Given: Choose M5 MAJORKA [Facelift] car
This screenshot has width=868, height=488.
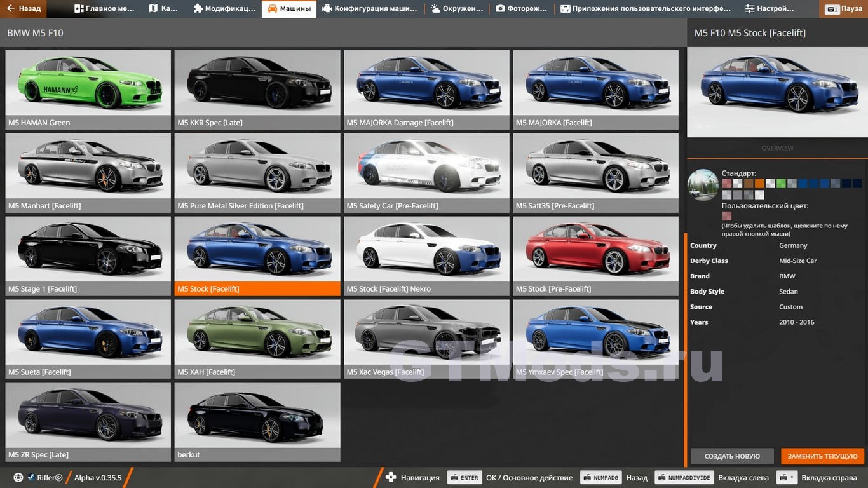Looking at the screenshot, I should [x=596, y=90].
